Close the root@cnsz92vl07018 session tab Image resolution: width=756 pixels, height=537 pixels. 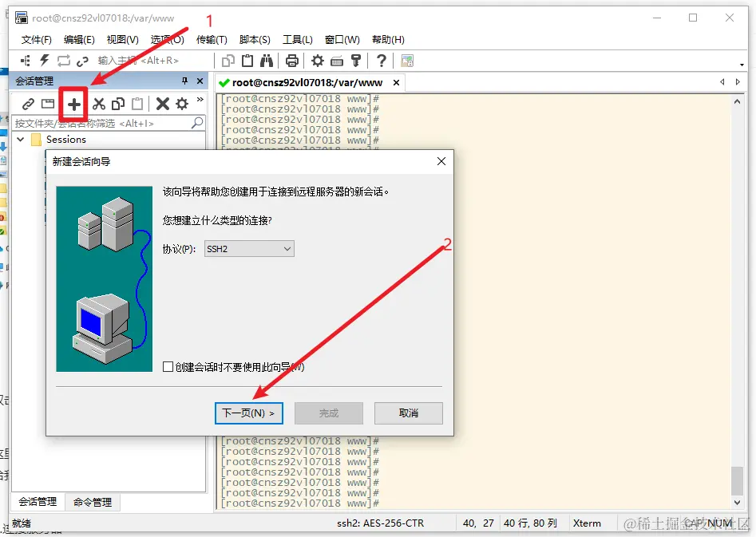396,83
